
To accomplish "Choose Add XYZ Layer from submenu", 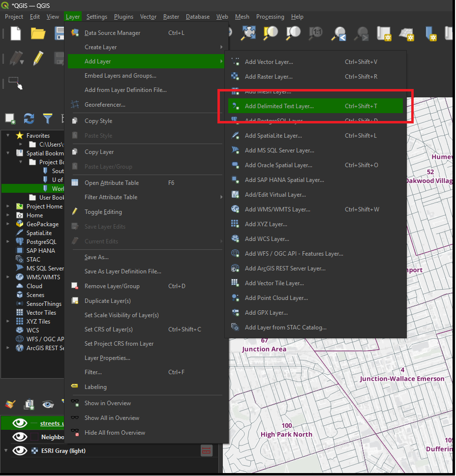I will pyautogui.click(x=315, y=224).
